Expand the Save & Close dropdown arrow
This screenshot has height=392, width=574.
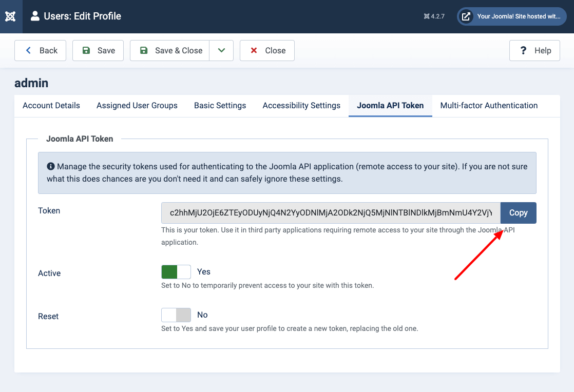pyautogui.click(x=221, y=50)
